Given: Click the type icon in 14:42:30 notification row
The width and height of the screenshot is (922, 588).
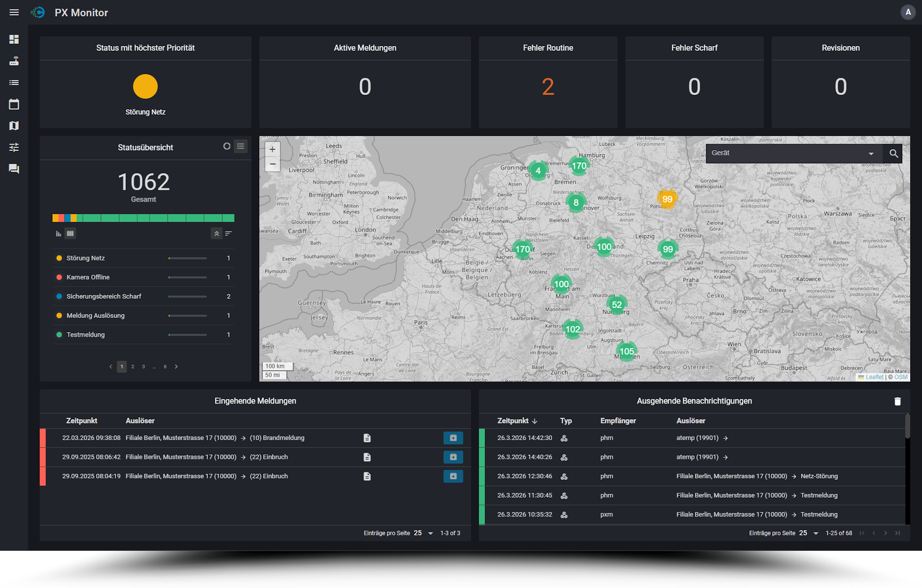Looking at the screenshot, I should coord(564,438).
